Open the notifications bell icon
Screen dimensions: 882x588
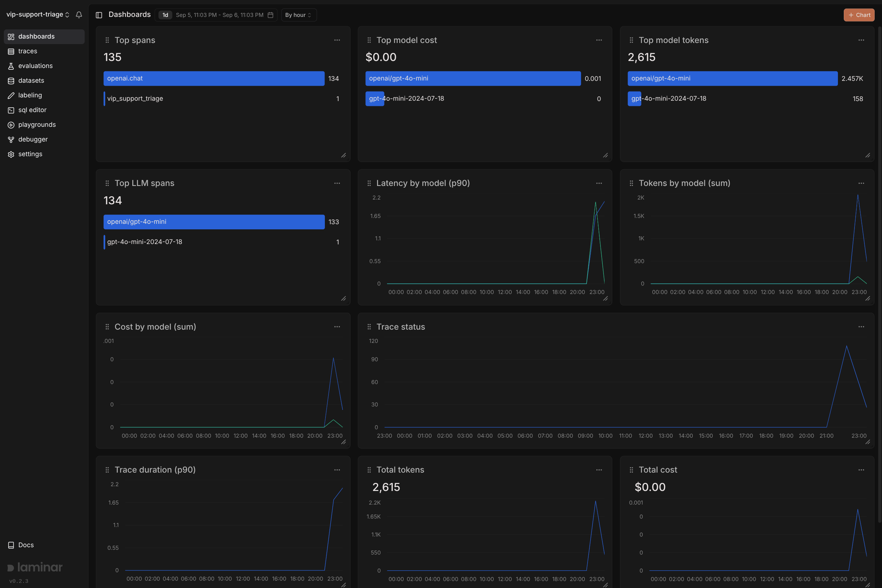pyautogui.click(x=79, y=15)
